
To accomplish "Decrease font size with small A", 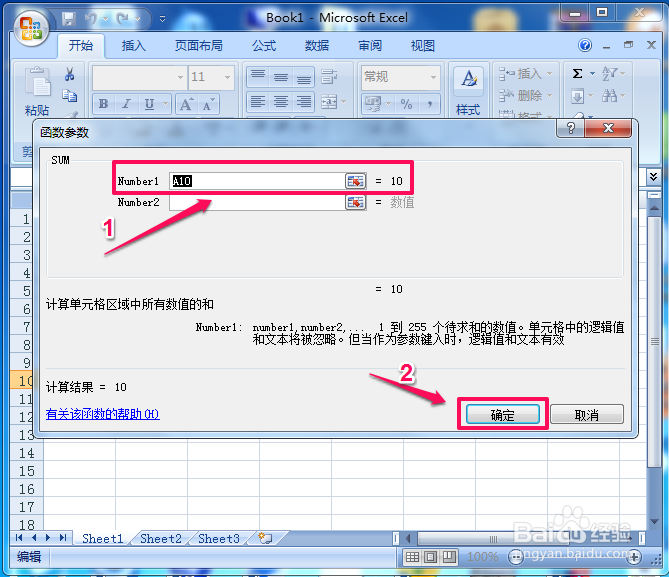I will coord(209,104).
